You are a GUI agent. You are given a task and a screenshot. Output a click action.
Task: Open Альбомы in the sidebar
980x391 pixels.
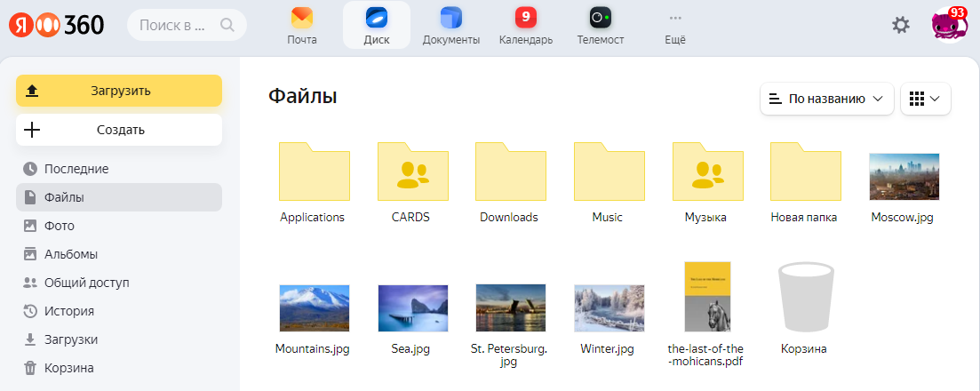coord(71,254)
